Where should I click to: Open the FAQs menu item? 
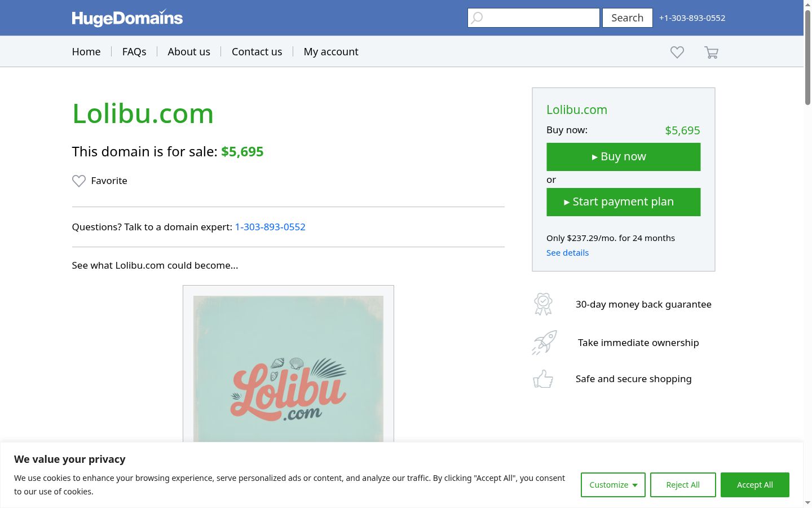coord(134,51)
